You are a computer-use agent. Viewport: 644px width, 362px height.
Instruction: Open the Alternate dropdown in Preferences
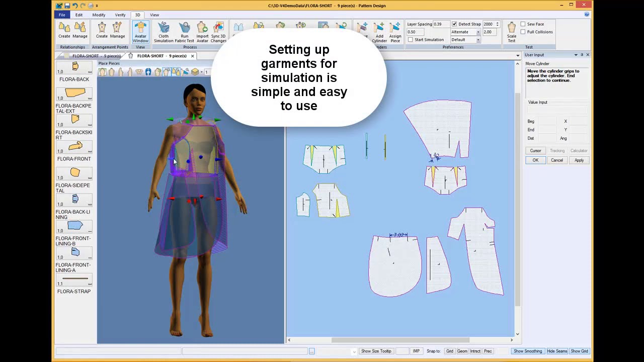click(x=478, y=32)
